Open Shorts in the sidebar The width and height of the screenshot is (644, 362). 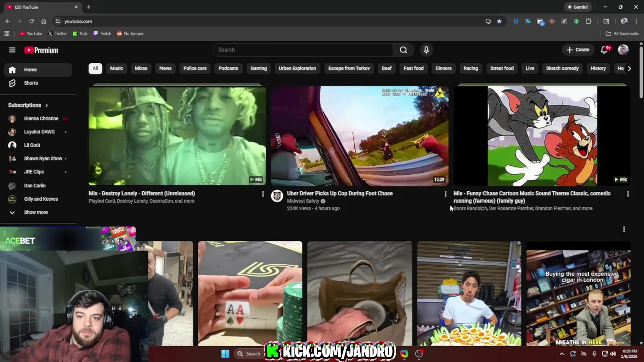pos(38,83)
